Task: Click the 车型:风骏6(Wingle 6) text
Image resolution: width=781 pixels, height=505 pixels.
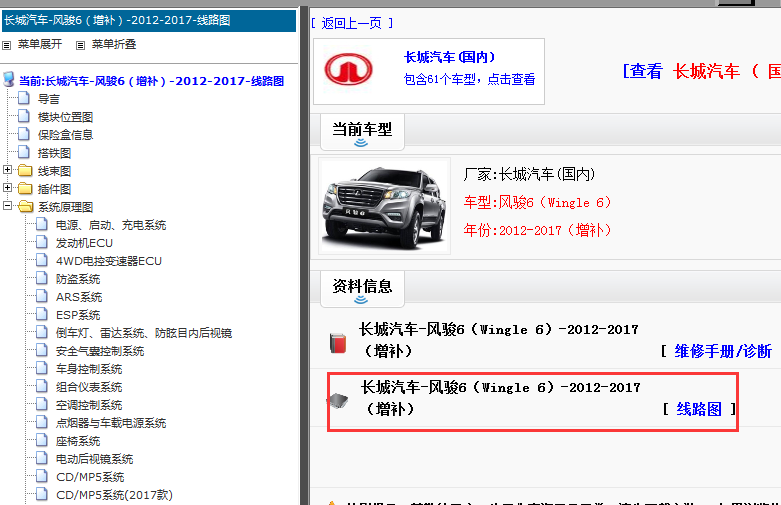Action: [537, 202]
